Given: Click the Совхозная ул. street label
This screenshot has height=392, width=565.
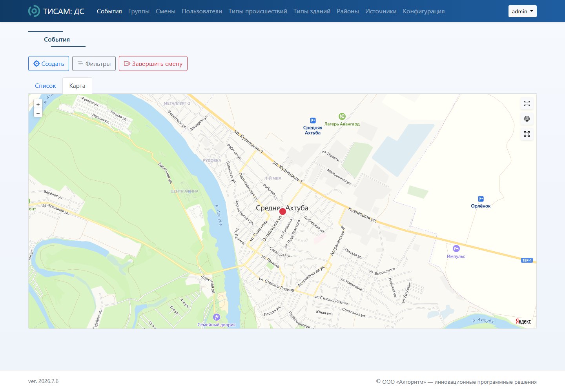Looking at the screenshot, I should point(354,312).
